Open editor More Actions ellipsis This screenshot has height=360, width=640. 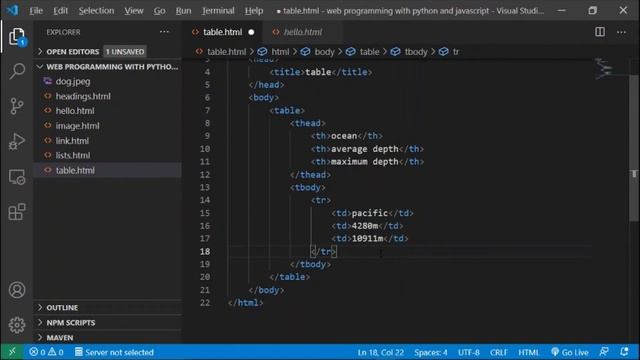(621, 32)
